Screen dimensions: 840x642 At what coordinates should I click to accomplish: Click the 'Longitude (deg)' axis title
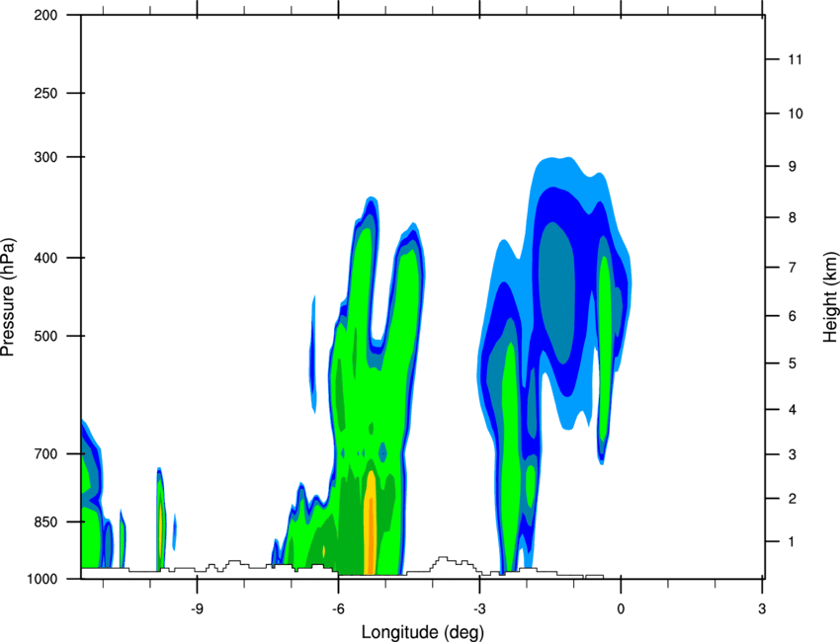(x=423, y=632)
